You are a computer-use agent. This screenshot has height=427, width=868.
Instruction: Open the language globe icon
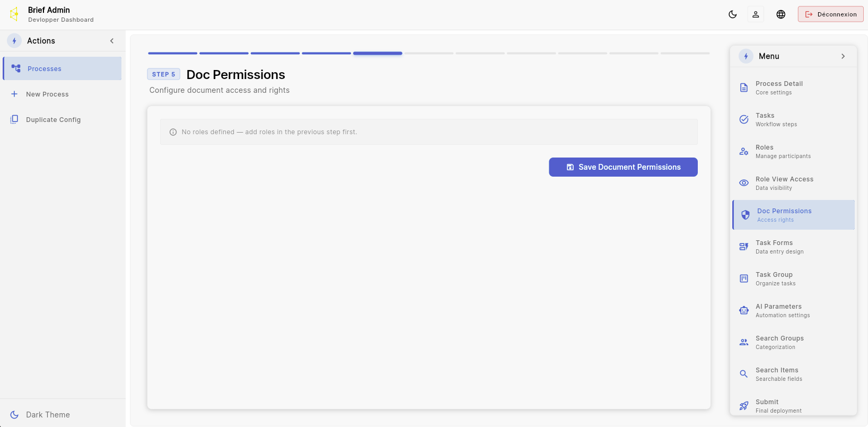point(781,14)
